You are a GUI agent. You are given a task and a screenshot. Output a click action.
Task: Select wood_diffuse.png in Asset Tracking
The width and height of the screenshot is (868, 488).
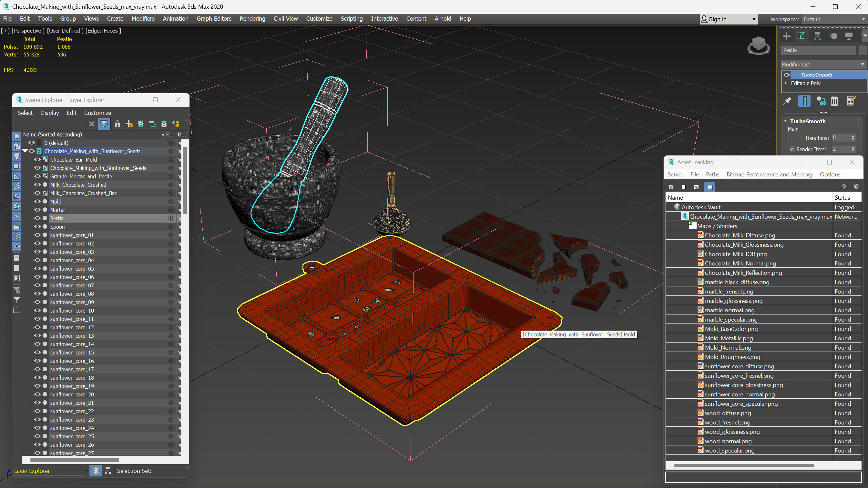[728, 413]
